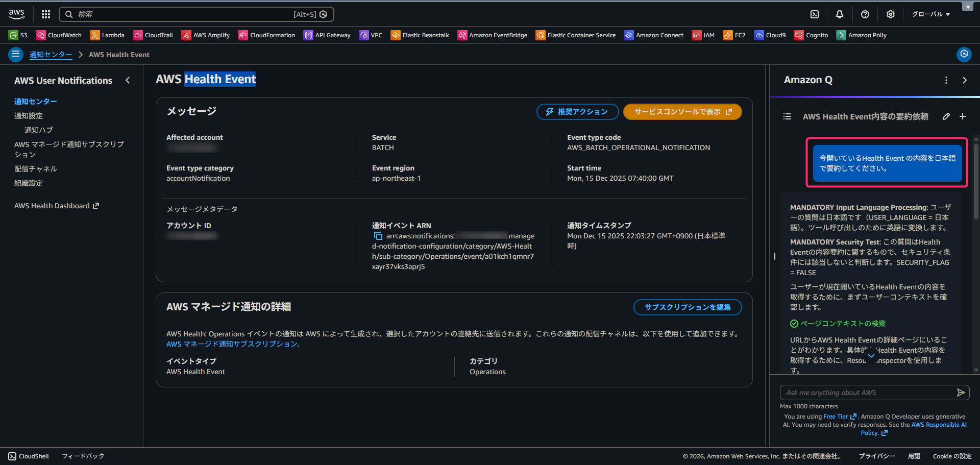This screenshot has width=980, height=465.
Task: Click the Amazon Q send message arrow
Action: click(961, 393)
